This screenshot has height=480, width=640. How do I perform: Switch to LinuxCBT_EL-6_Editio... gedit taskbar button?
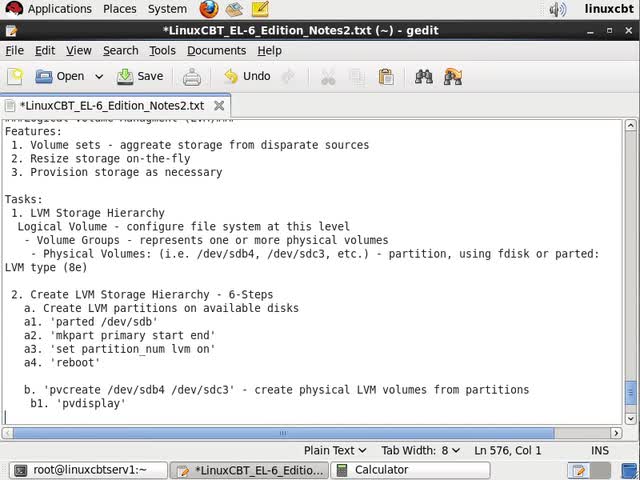(249, 470)
